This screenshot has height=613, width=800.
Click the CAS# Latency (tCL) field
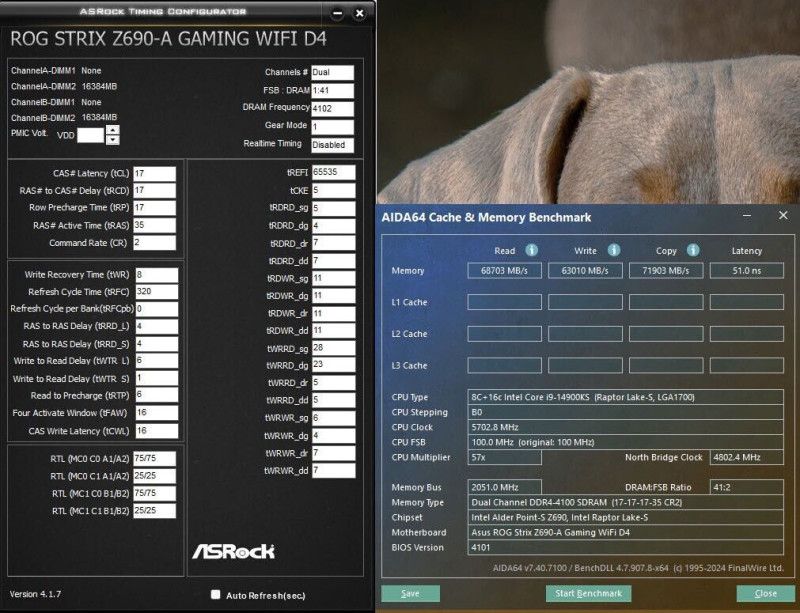[155, 174]
